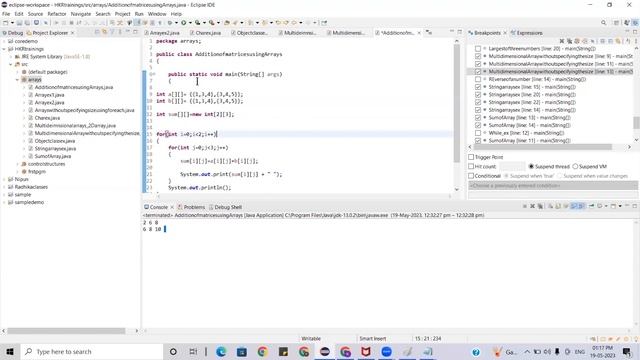The width and height of the screenshot is (640, 360).
Task: Click the Eclipse taskbar icon
Action: pos(324,351)
